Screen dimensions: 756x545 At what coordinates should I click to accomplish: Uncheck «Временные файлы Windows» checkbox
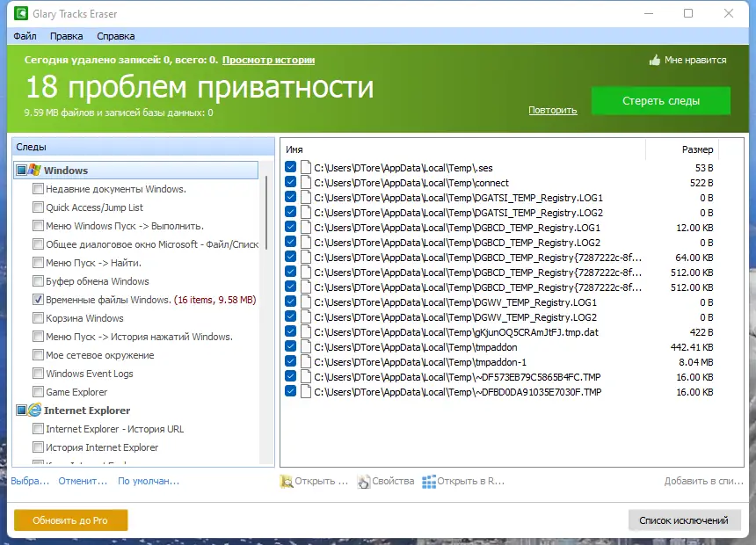tap(38, 299)
